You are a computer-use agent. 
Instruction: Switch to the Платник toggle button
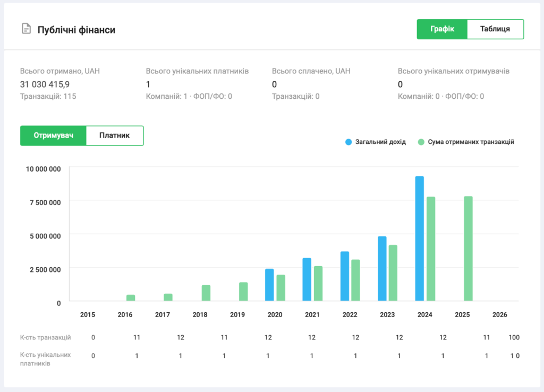pos(115,135)
